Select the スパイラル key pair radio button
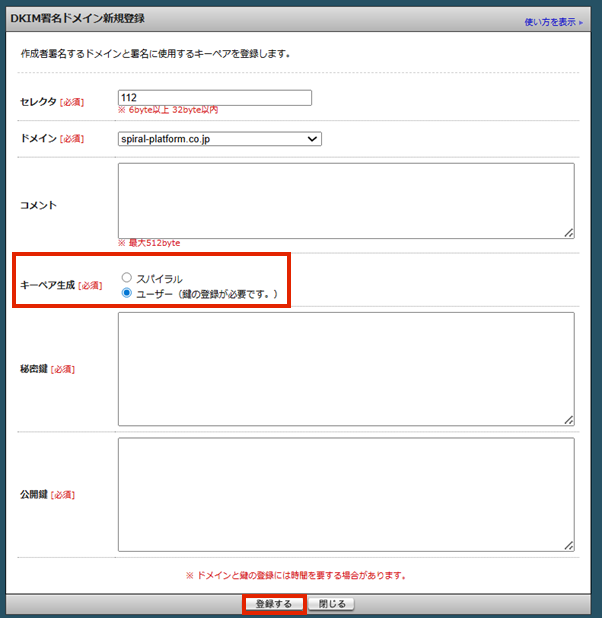 coord(127,277)
